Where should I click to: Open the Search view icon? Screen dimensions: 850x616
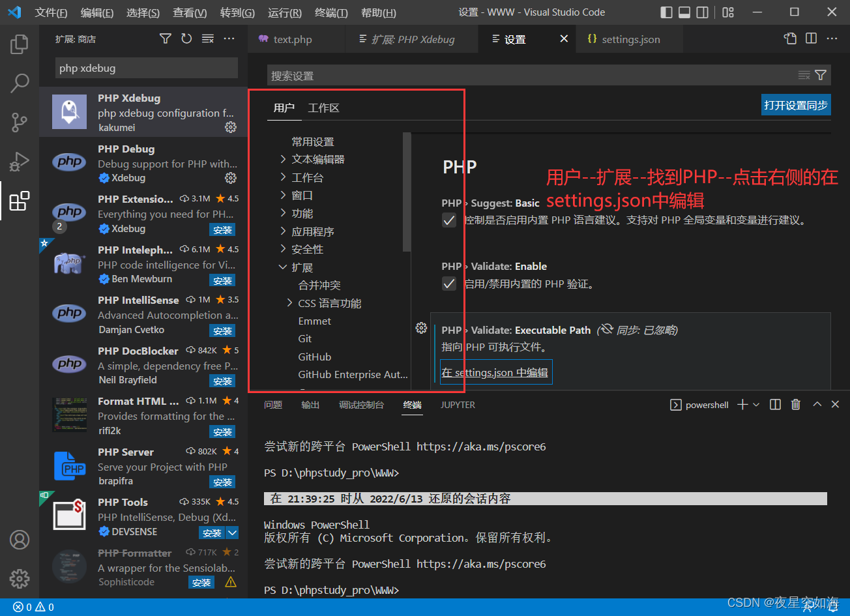point(20,83)
